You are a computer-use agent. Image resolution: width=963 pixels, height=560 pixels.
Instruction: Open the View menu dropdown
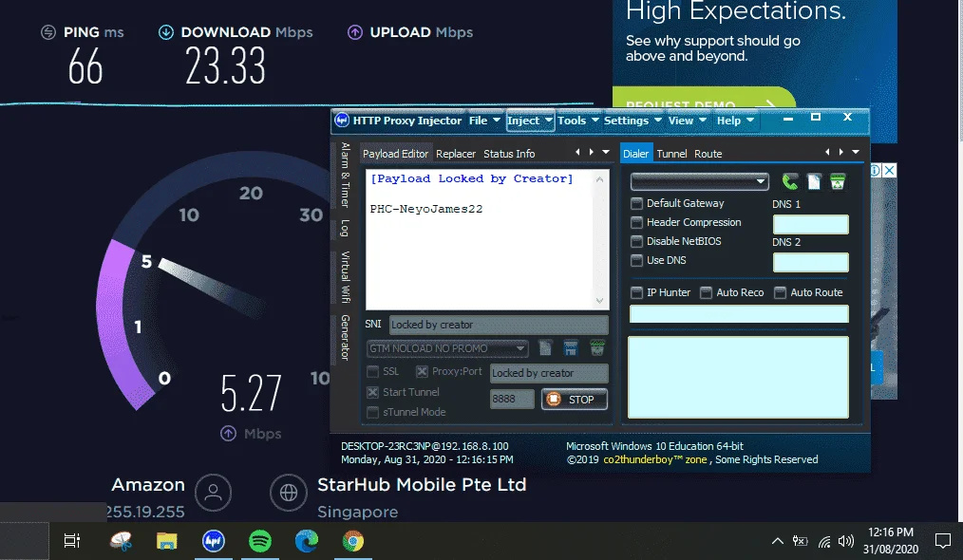[688, 121]
